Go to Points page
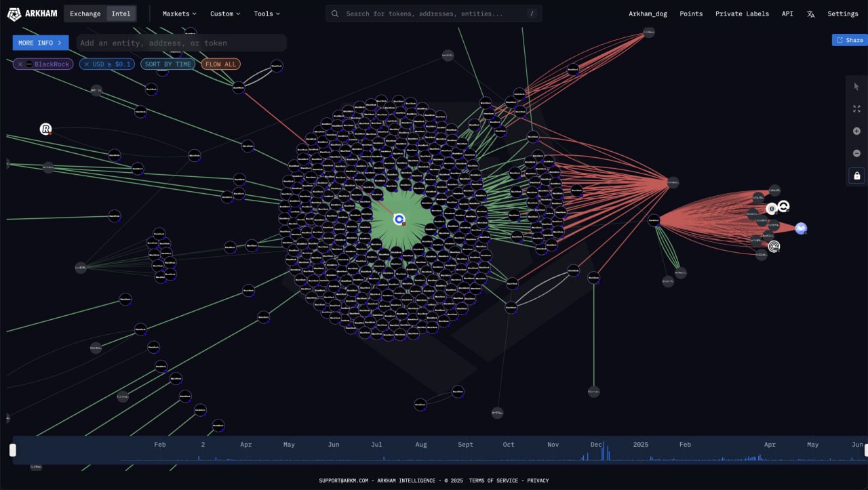Image resolution: width=868 pixels, height=490 pixels. 691,14
